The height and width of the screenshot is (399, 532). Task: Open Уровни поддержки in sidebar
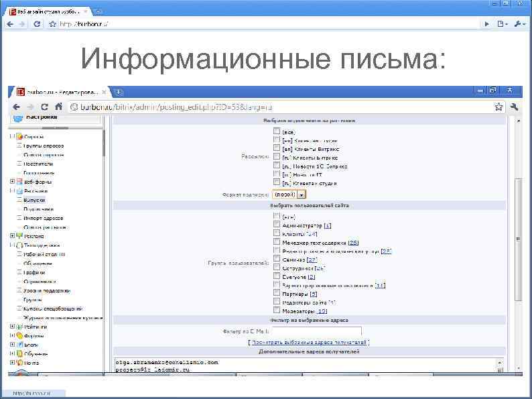click(x=46, y=290)
